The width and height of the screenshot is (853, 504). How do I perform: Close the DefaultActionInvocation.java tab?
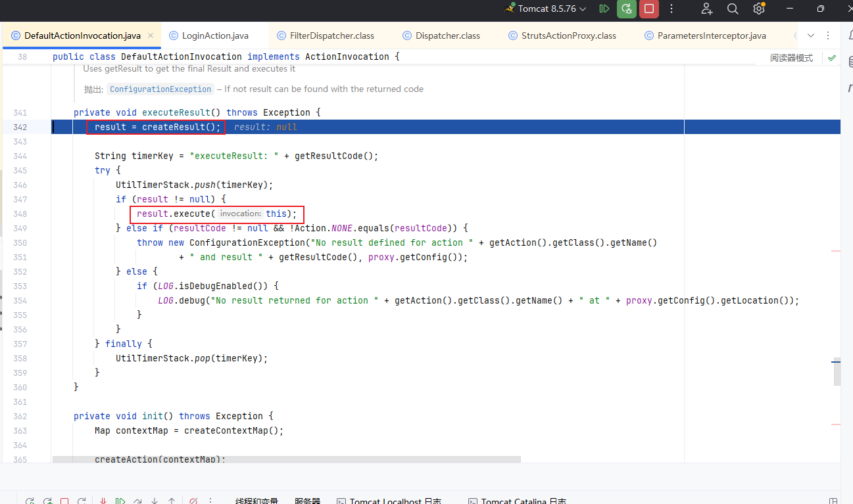point(151,35)
